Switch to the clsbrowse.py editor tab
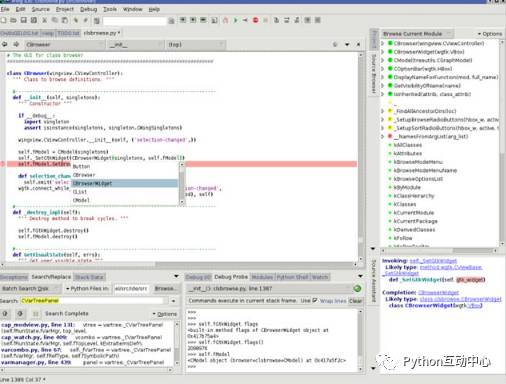This screenshot has height=384, width=506. coord(102,33)
